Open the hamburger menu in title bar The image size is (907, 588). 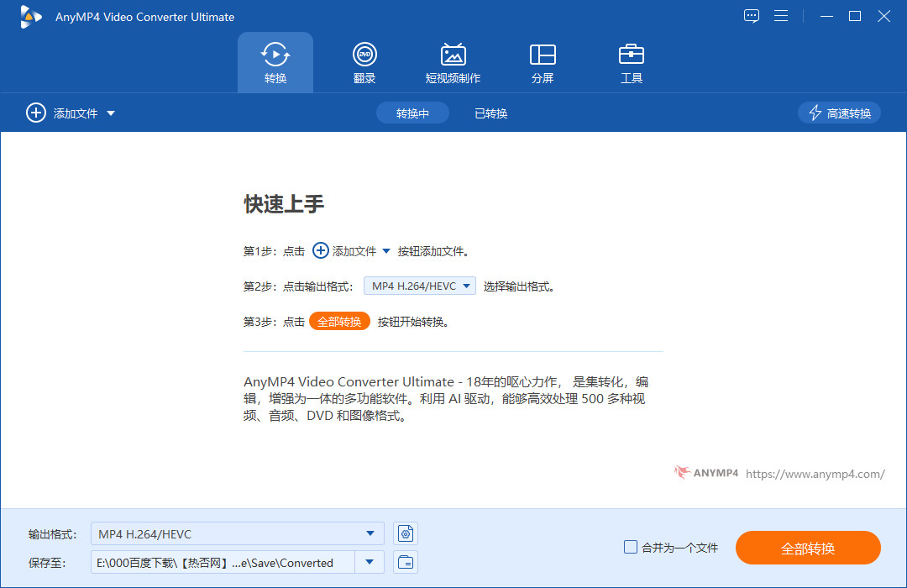pos(781,16)
